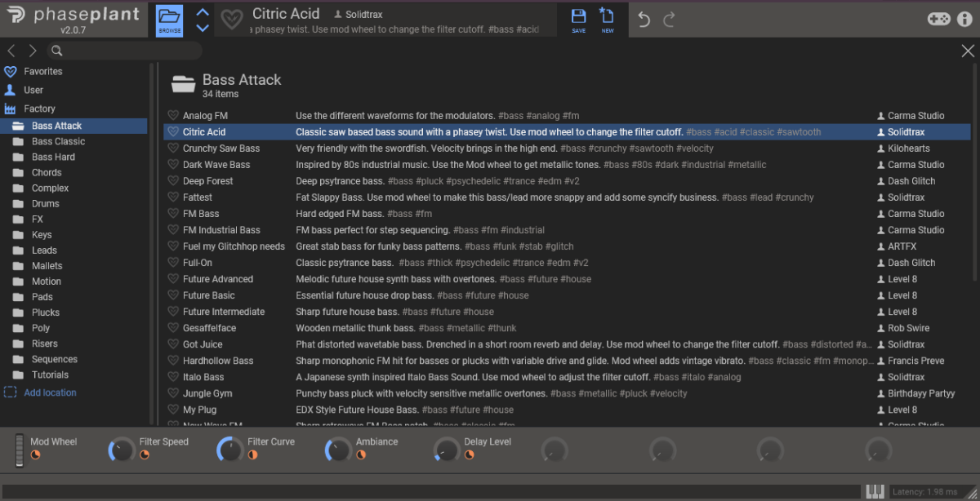The width and height of the screenshot is (980, 501).
Task: Click the orange icon under Filter Curve
Action: pos(253,454)
